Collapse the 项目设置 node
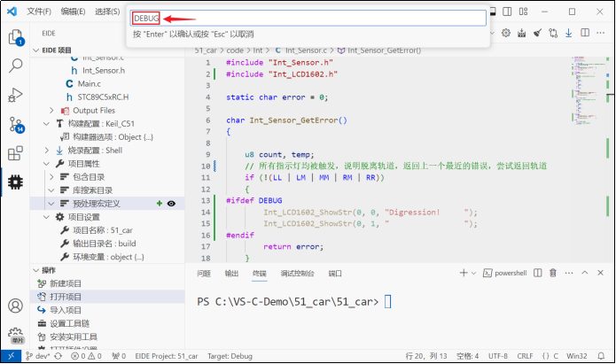This screenshot has width=616, height=364. point(46,217)
